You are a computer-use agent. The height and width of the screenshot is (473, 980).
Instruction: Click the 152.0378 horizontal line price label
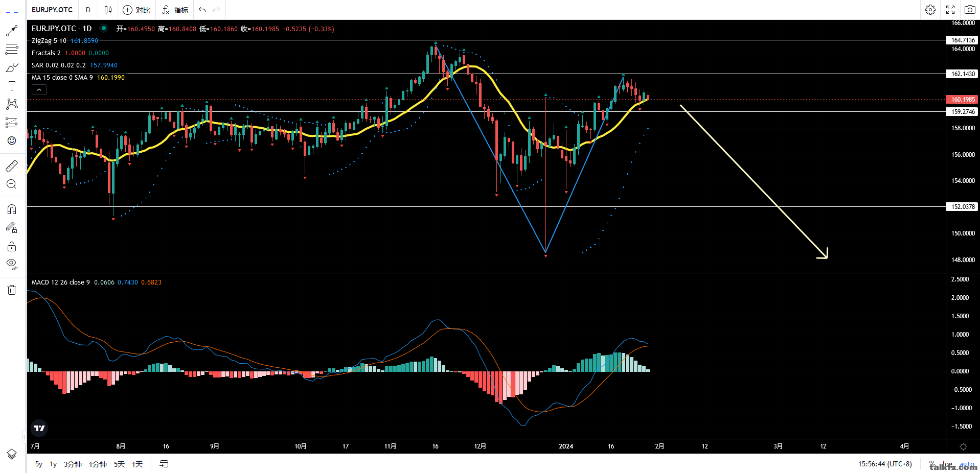click(x=963, y=207)
